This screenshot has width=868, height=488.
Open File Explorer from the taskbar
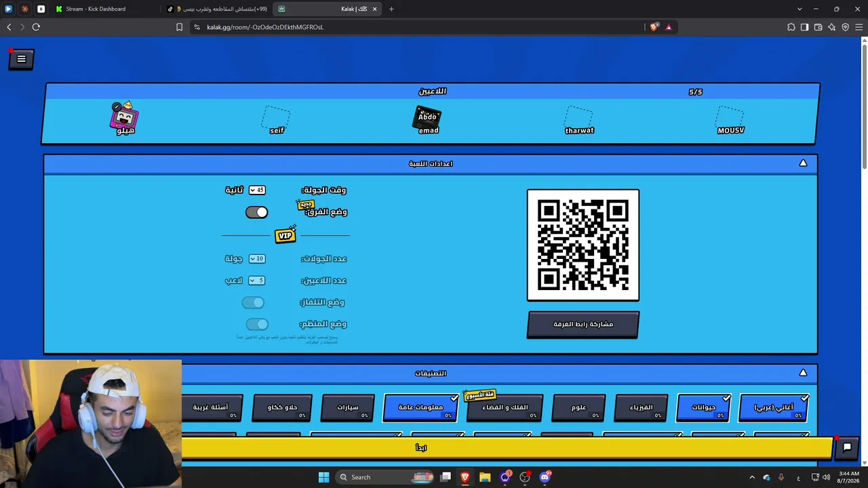pyautogui.click(x=485, y=477)
